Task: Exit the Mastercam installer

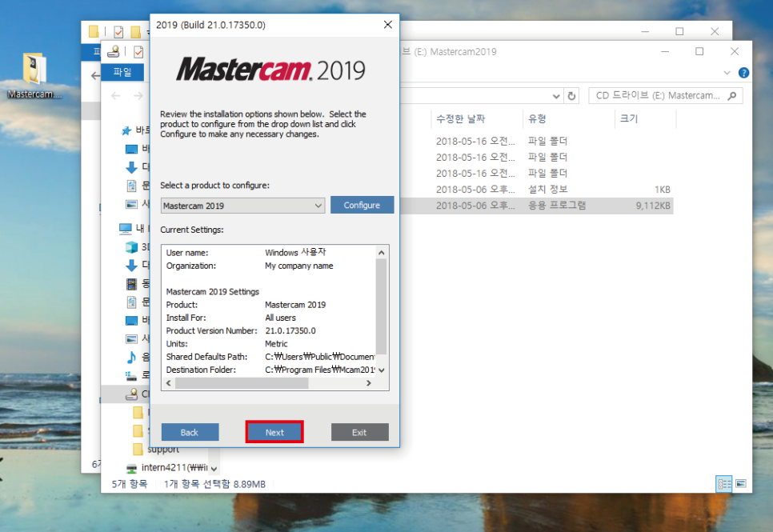Action: click(x=359, y=433)
